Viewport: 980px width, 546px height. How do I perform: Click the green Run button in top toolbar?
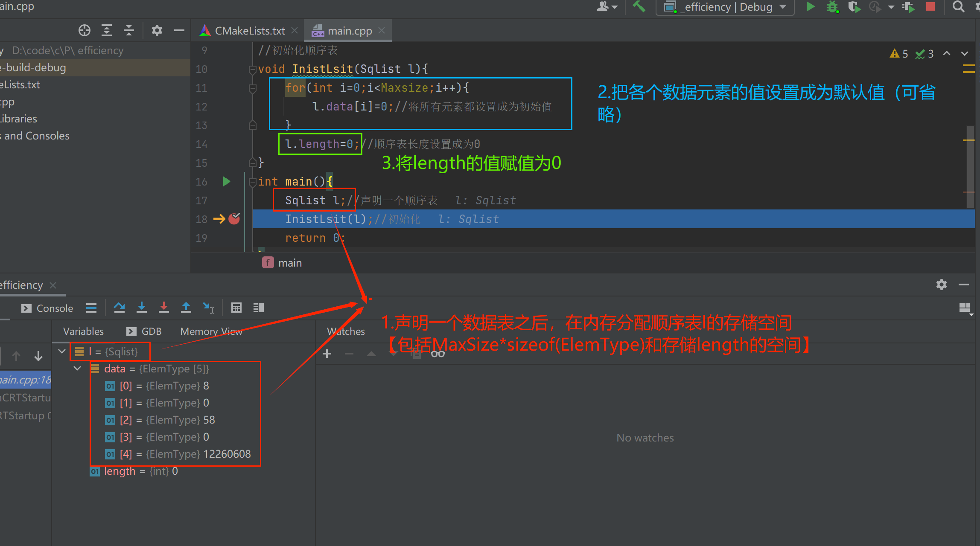pyautogui.click(x=810, y=7)
